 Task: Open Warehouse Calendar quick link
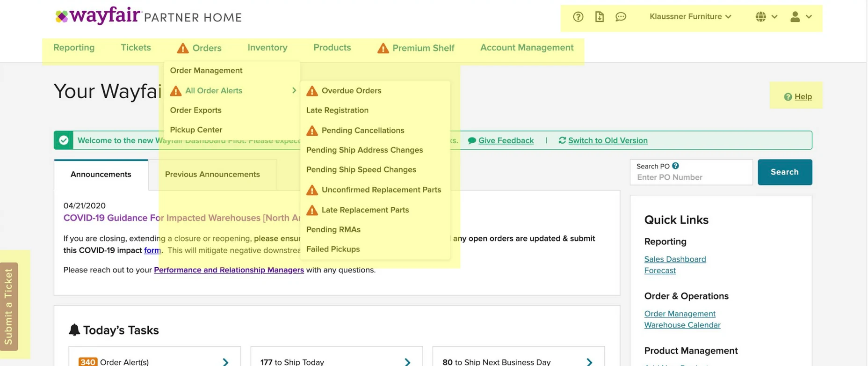682,325
